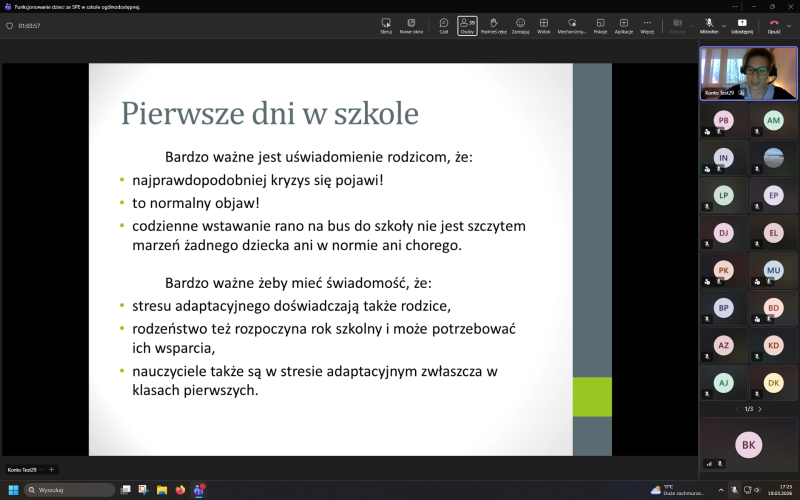Open the Widok view menu
This screenshot has width=800, height=500.
click(x=544, y=25)
